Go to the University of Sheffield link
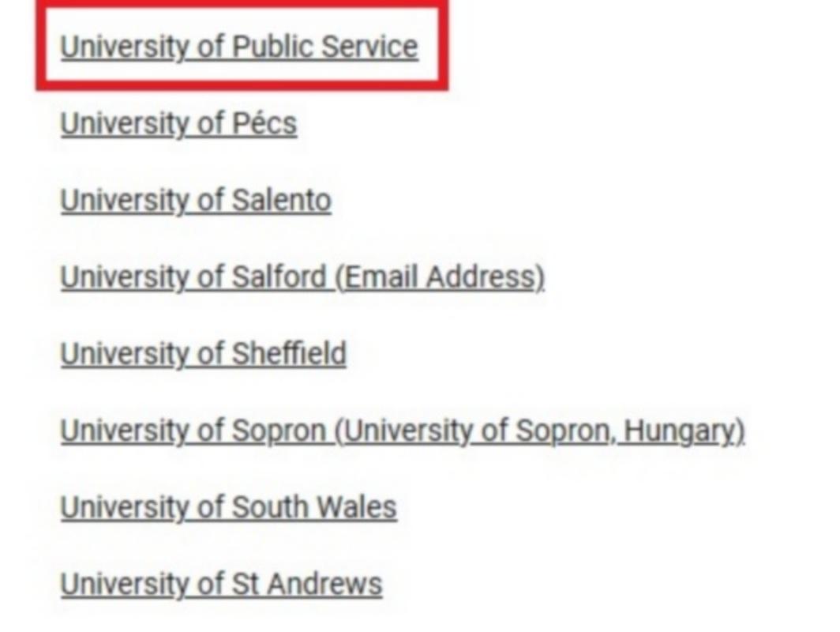The height and width of the screenshot is (632, 840). point(203,354)
